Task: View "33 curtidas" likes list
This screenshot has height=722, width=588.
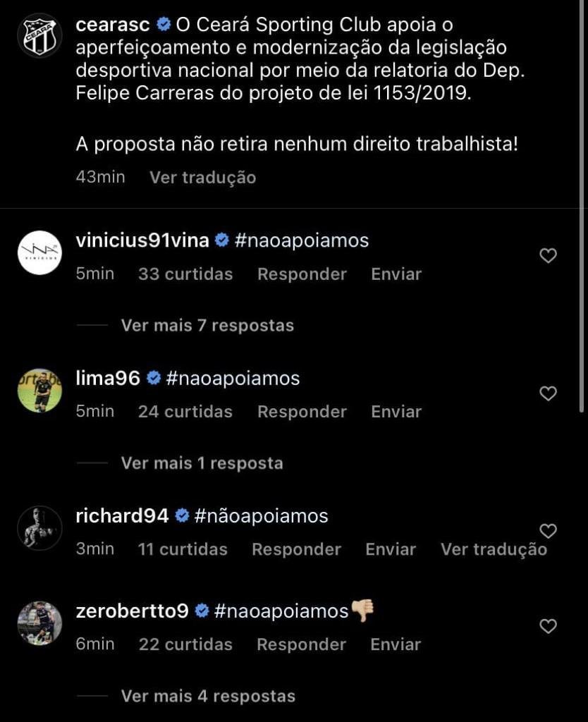Action: click(185, 274)
